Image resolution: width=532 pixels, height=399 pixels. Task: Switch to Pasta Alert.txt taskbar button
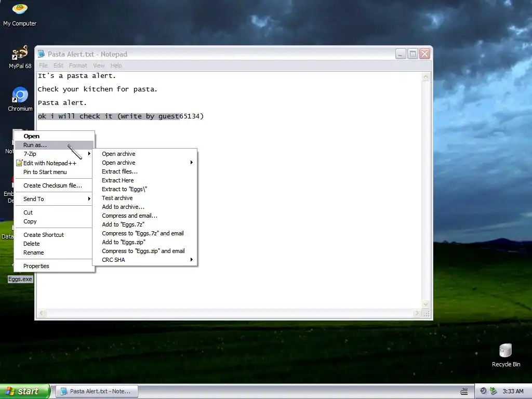97,391
